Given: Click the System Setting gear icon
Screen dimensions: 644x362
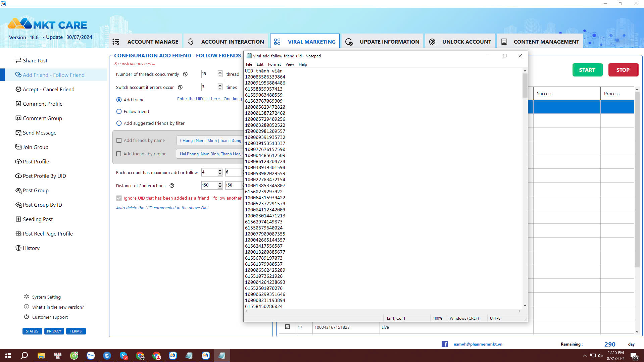Looking at the screenshot, I should tap(27, 297).
